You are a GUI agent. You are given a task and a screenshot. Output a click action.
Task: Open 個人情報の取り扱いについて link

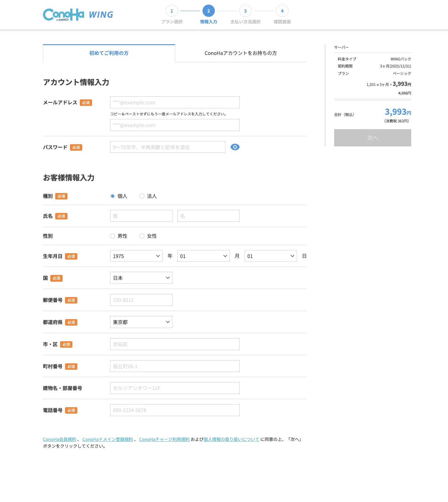(231, 439)
